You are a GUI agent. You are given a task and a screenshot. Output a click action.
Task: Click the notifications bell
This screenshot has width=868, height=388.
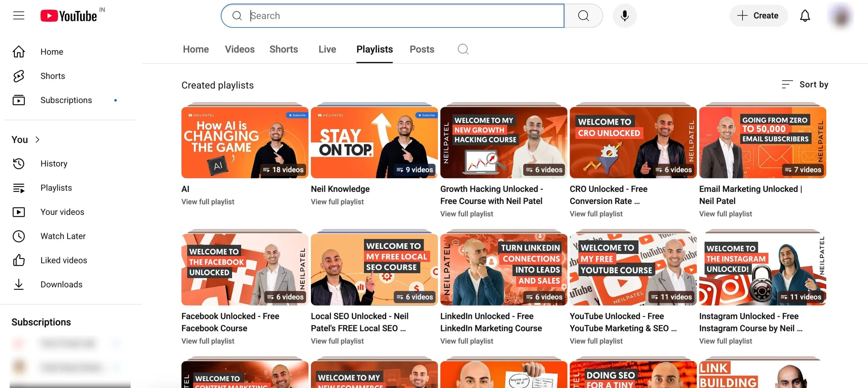(x=805, y=15)
